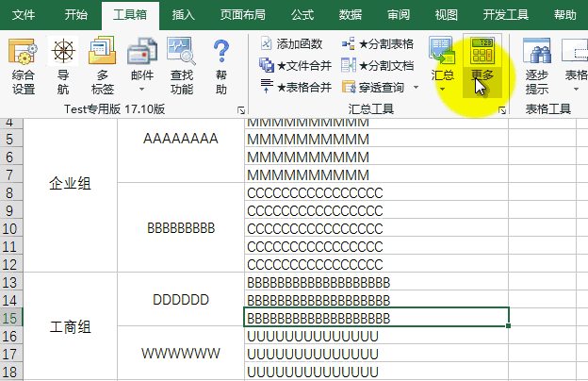This screenshot has height=381, width=588.
Task: Expand the 穿透查询 dropdown
Action: coord(411,88)
